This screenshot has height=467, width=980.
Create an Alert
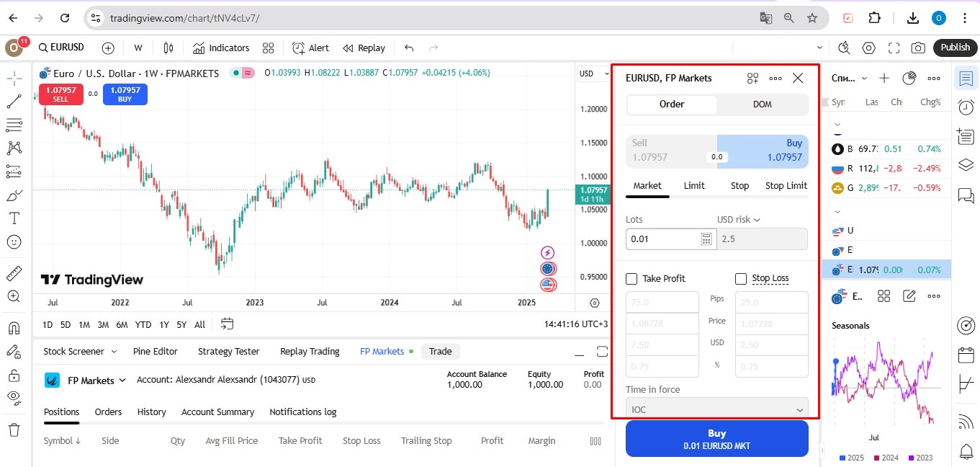310,48
